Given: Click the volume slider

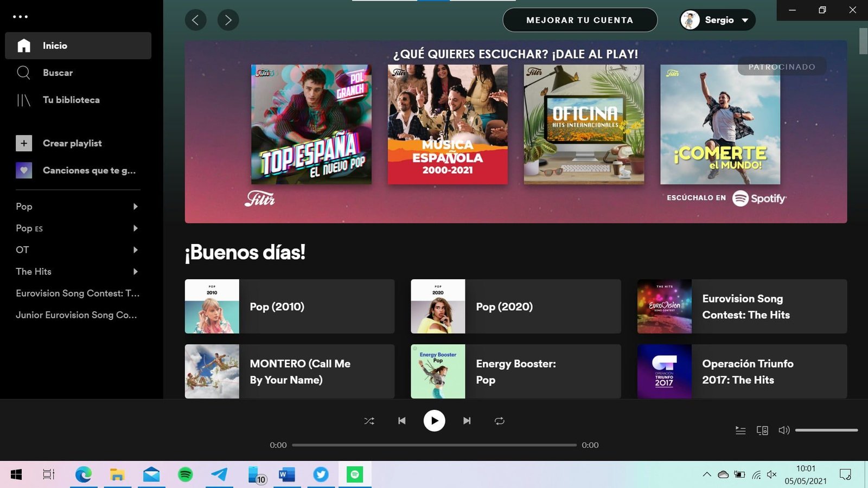Looking at the screenshot, I should point(826,431).
